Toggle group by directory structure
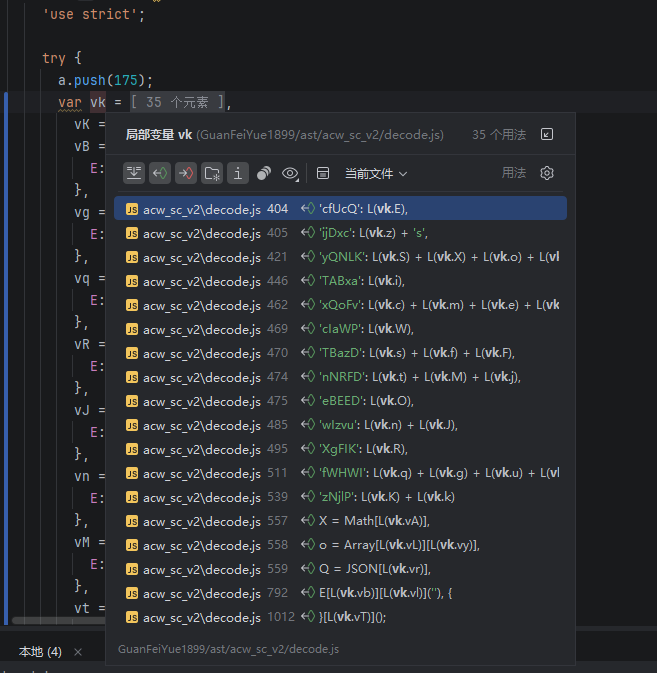The height and width of the screenshot is (673, 657). point(212,173)
